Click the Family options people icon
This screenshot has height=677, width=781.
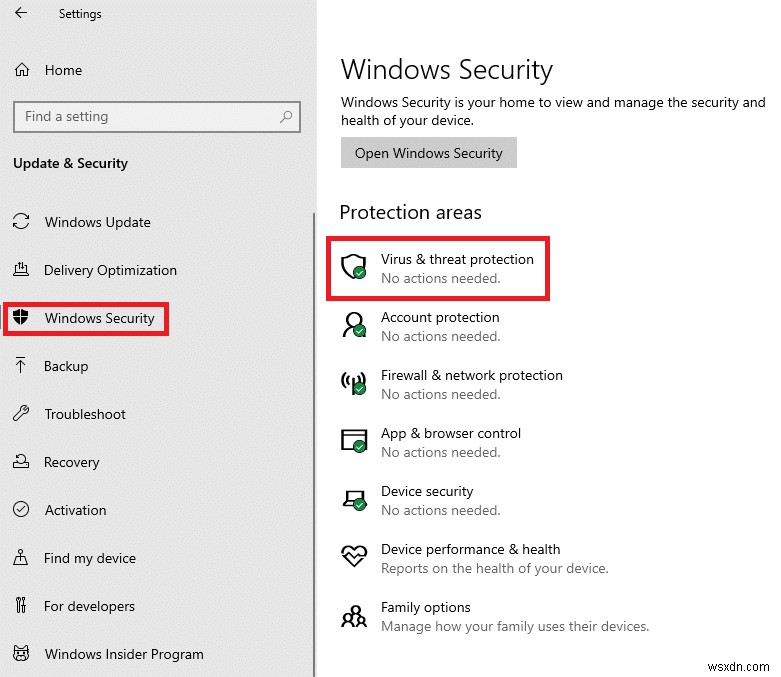click(x=354, y=615)
